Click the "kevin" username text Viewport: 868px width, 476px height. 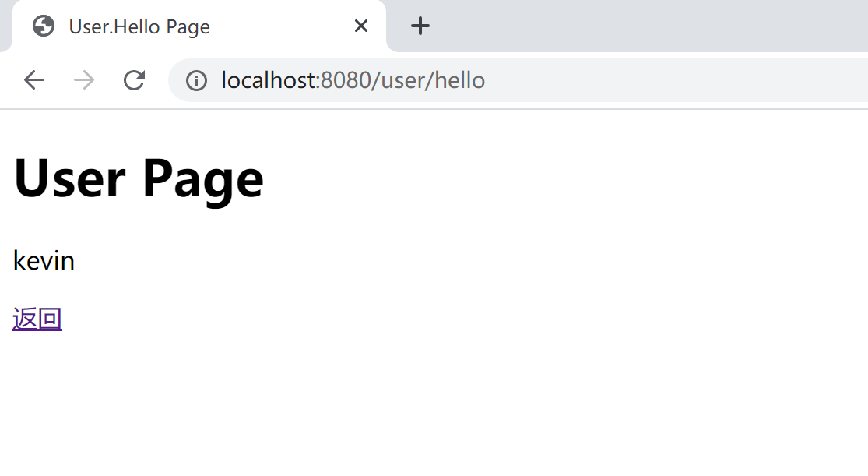tap(44, 261)
